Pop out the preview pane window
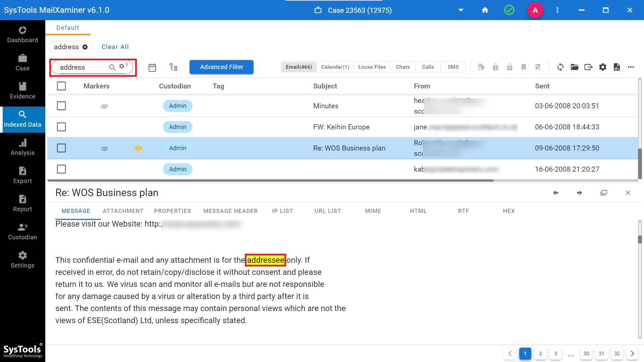644x362 pixels. [x=604, y=193]
